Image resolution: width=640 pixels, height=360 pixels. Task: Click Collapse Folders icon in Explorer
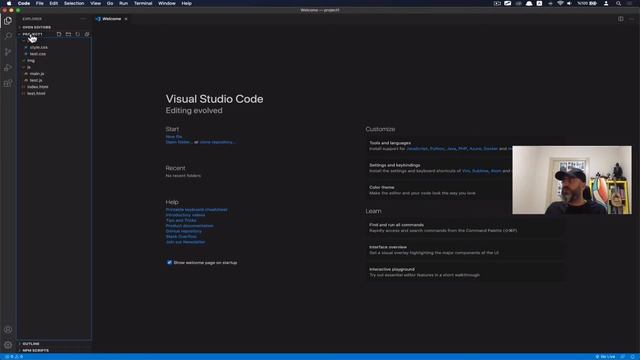(x=87, y=34)
